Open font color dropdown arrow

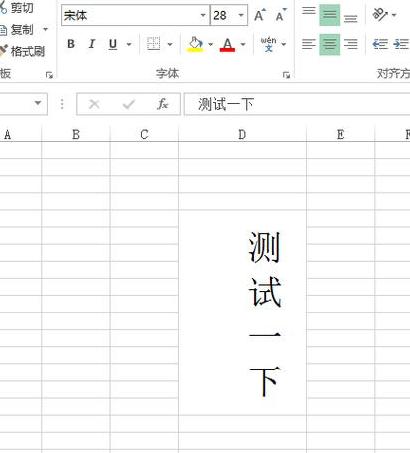pos(243,44)
